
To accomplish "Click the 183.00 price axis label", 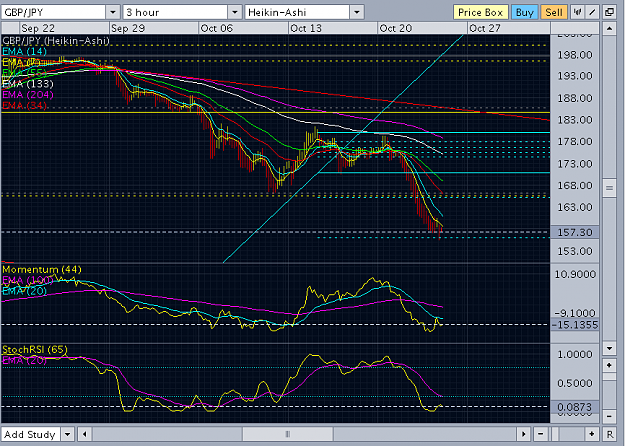I will click(x=575, y=120).
